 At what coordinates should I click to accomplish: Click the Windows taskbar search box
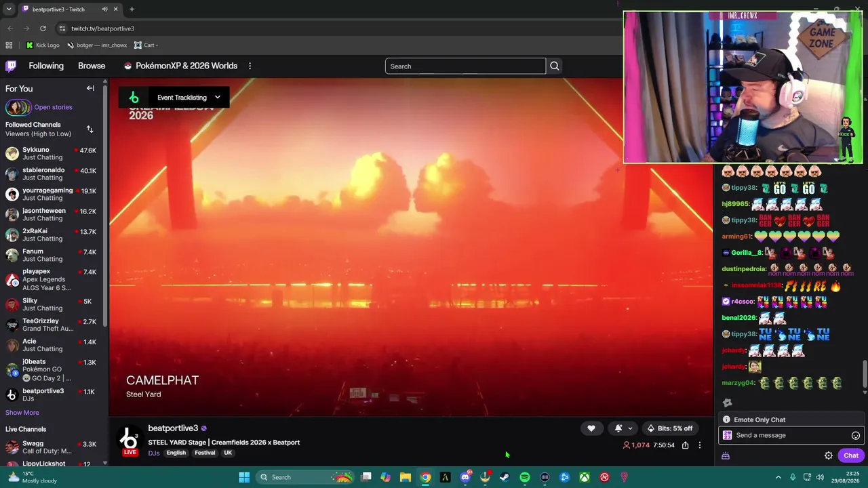pos(306,477)
